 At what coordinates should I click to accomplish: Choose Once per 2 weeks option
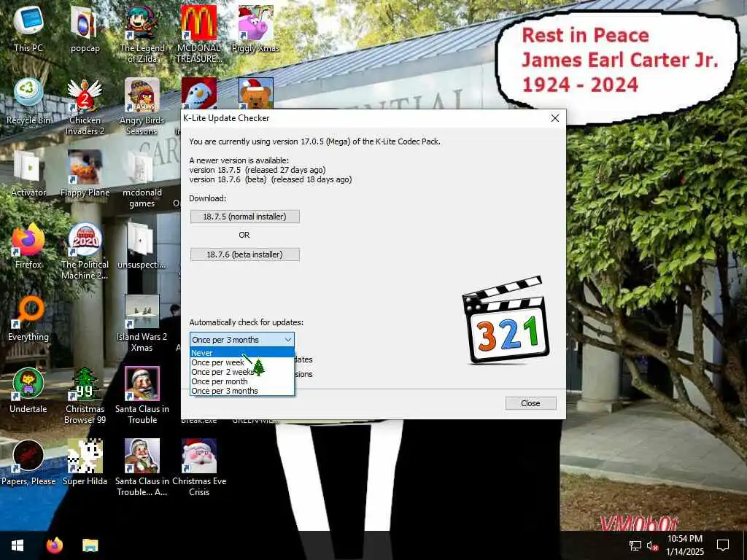point(242,372)
